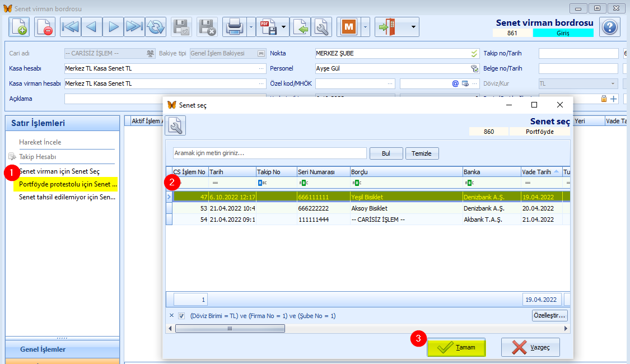Remove the filter with the X beside the filter checkbox
630x364 pixels.
tap(171, 315)
